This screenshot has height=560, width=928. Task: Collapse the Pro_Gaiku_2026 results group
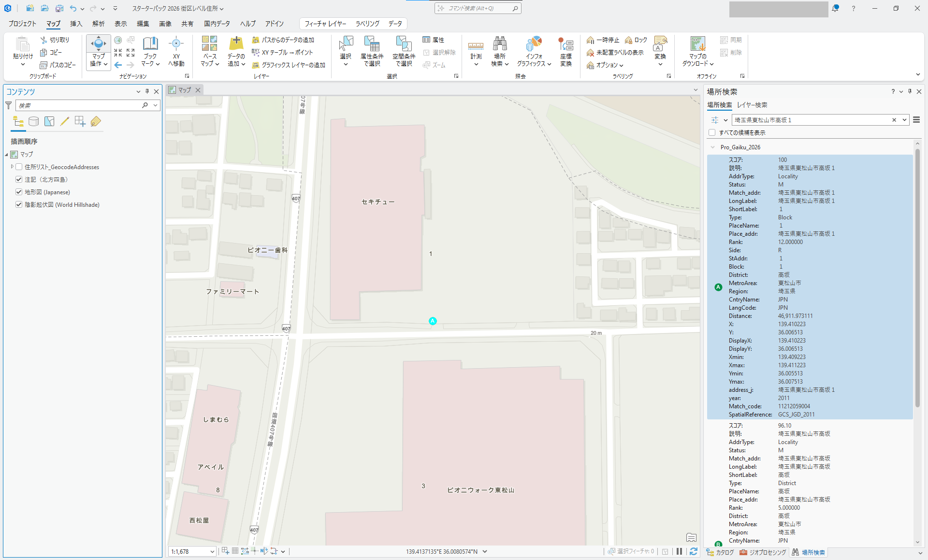coord(712,147)
